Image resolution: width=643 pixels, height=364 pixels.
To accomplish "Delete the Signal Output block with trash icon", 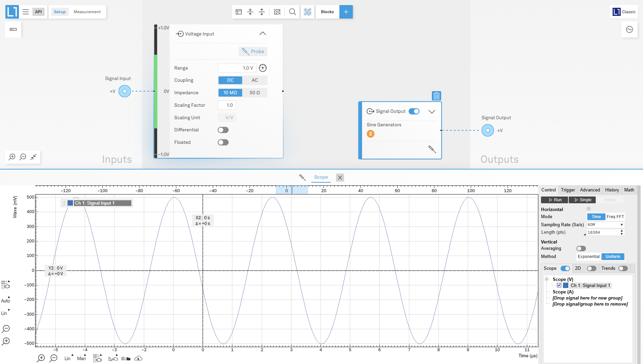I will click(x=437, y=96).
